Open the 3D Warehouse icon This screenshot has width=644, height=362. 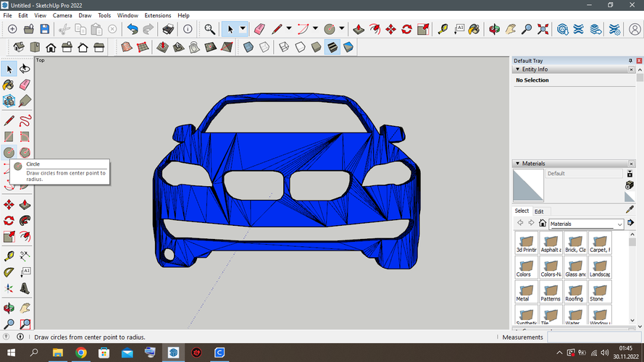(562, 29)
